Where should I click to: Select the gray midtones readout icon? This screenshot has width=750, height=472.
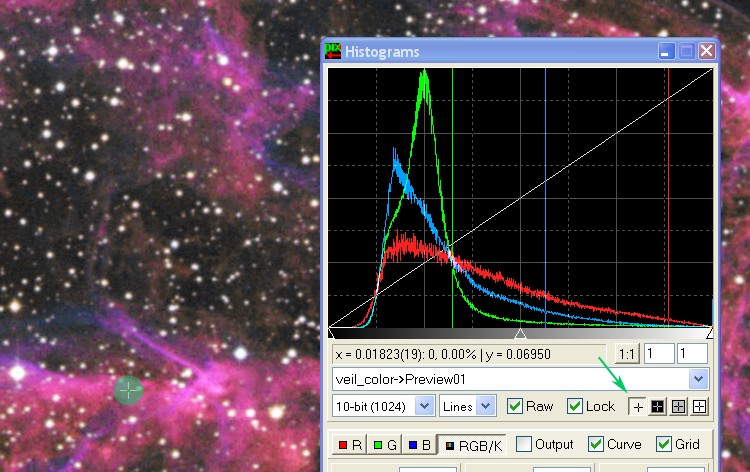[x=679, y=406]
